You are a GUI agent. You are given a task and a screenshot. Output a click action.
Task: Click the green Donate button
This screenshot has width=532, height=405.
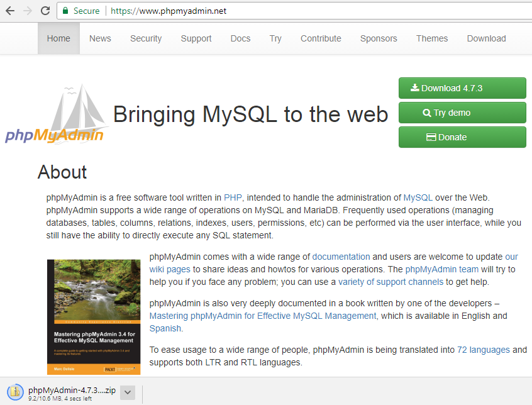pos(462,137)
